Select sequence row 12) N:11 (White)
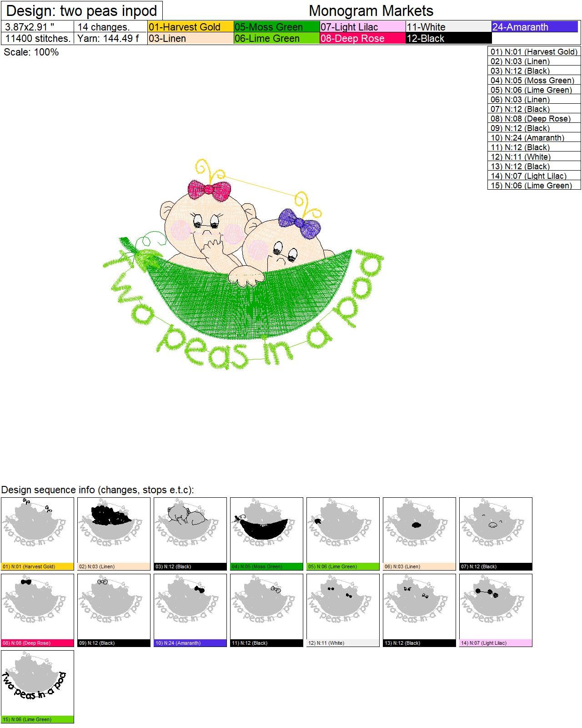The width and height of the screenshot is (582, 728). 534,157
